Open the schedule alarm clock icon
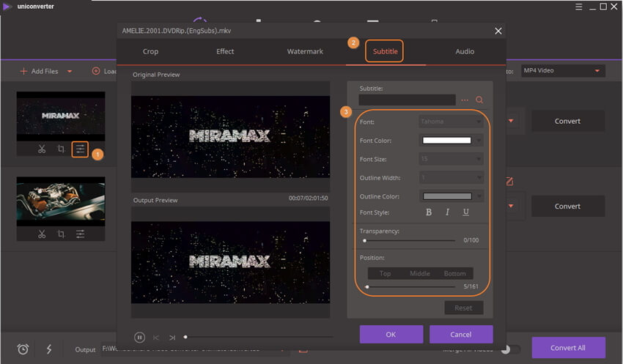This screenshot has width=623, height=364. pyautogui.click(x=23, y=349)
